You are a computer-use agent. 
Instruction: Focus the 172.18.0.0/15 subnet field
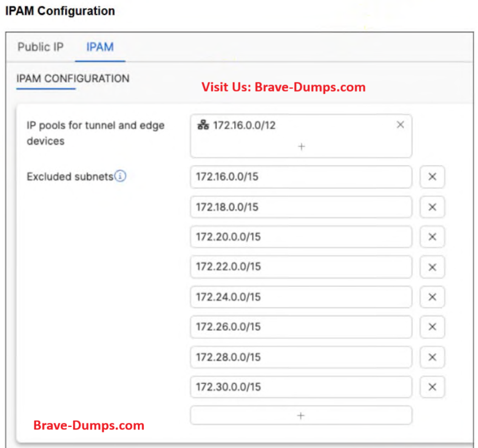[301, 207]
